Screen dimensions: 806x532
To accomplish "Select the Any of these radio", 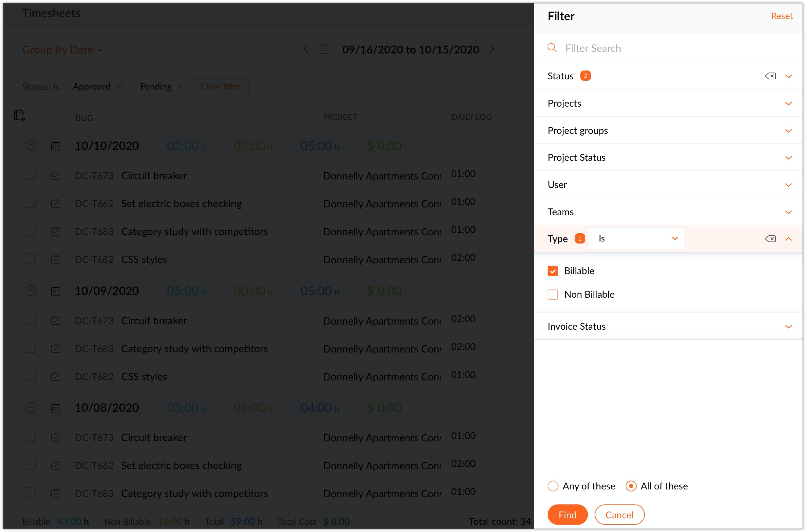I will [553, 486].
